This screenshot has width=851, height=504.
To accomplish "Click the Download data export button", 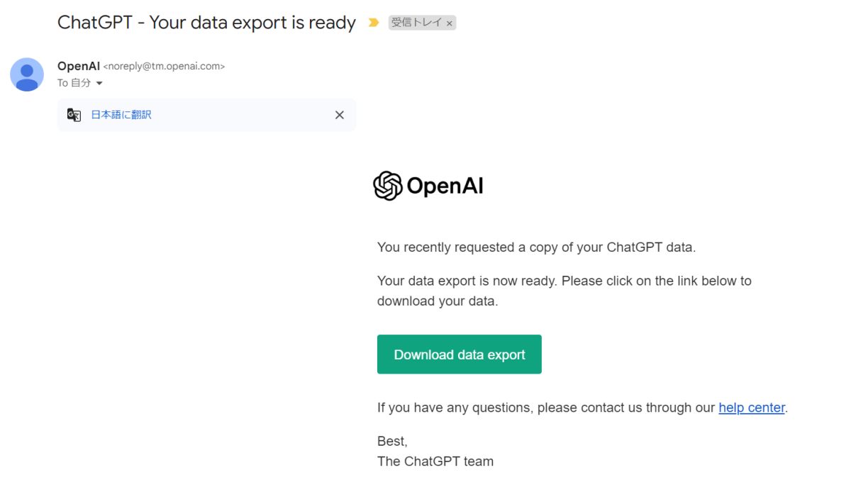I will (x=460, y=354).
